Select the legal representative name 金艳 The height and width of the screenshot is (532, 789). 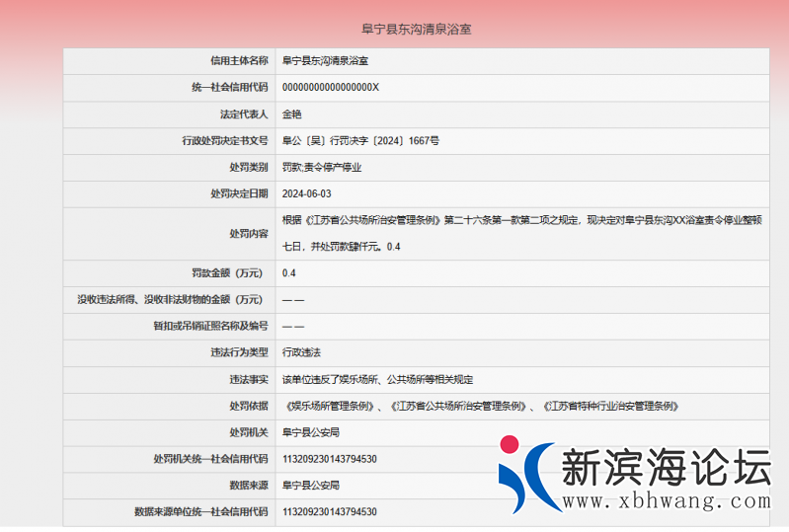(x=293, y=114)
